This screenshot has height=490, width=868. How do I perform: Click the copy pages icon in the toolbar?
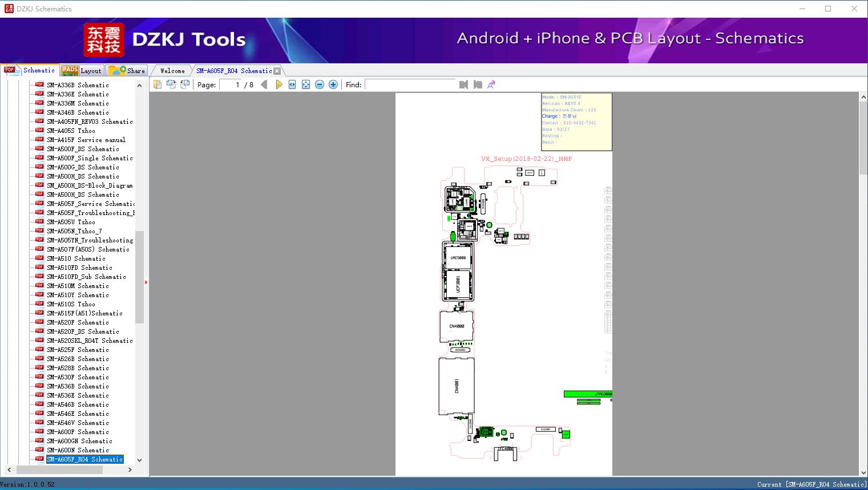[x=158, y=84]
